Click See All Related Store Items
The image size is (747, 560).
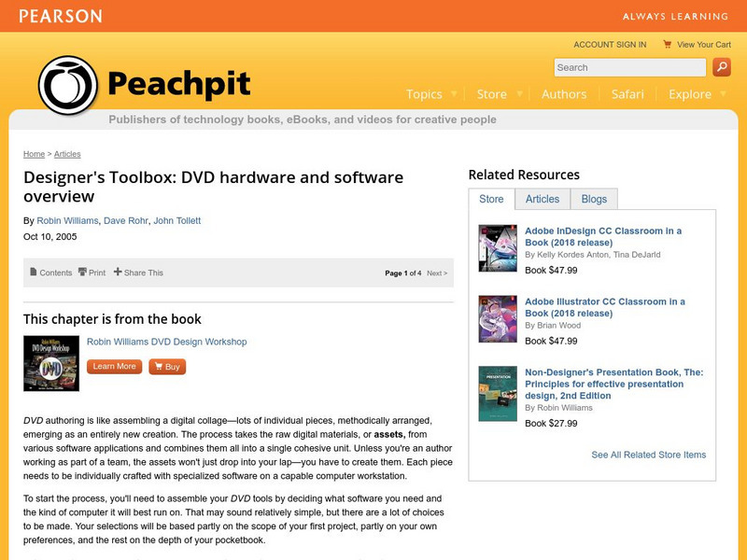[648, 455]
